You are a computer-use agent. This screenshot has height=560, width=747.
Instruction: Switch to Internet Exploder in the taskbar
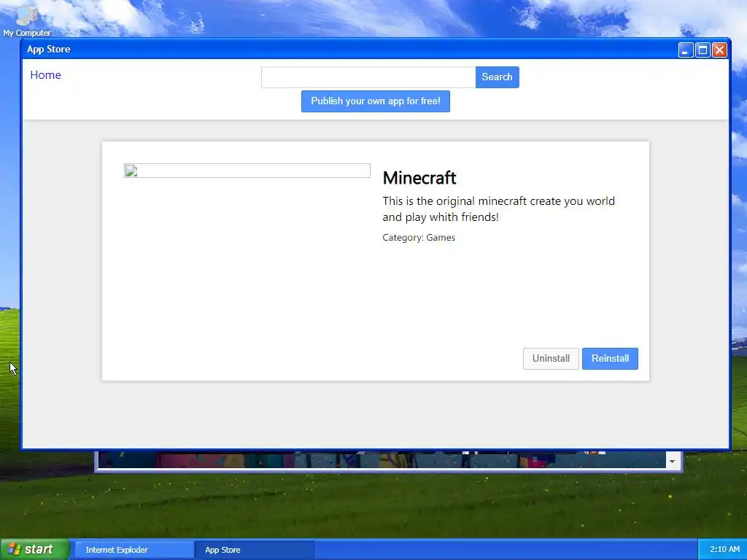coord(134,550)
